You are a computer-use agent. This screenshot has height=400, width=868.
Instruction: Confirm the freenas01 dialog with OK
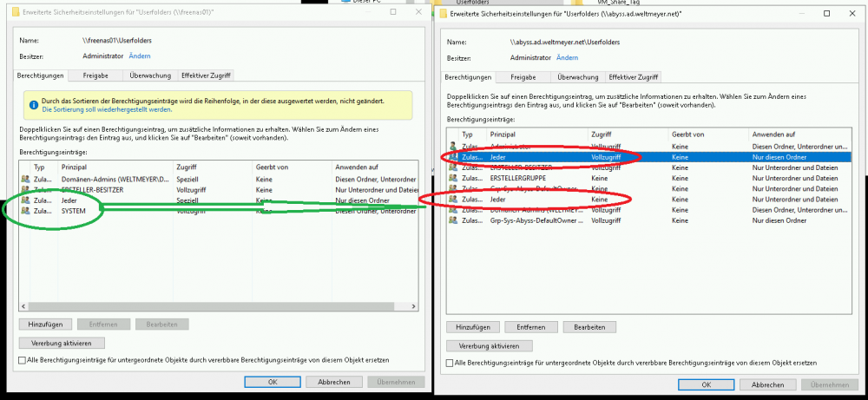point(273,383)
